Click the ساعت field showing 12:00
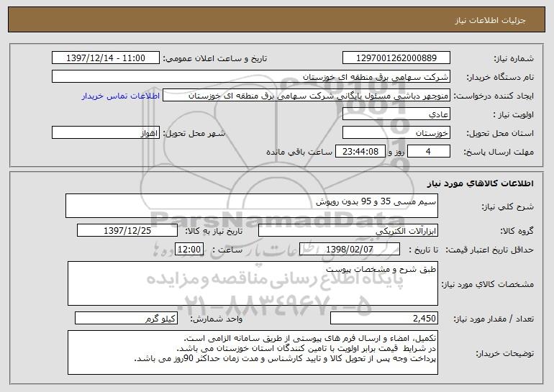This screenshot has width=554, height=392. 189,250
